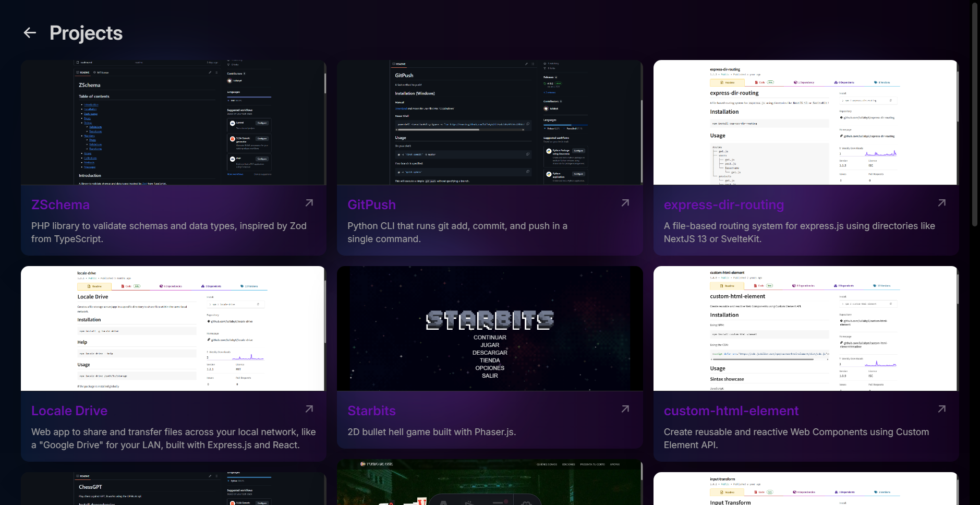Open the custom-html-element project title link
This screenshot has width=980, height=505.
pyautogui.click(x=731, y=411)
